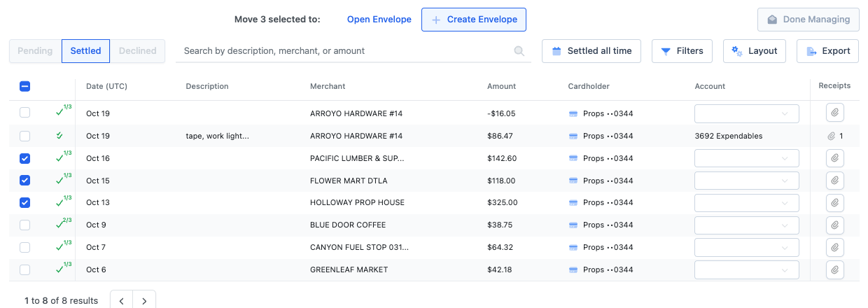
Task: Click the $325.00 amount
Action: click(x=503, y=203)
